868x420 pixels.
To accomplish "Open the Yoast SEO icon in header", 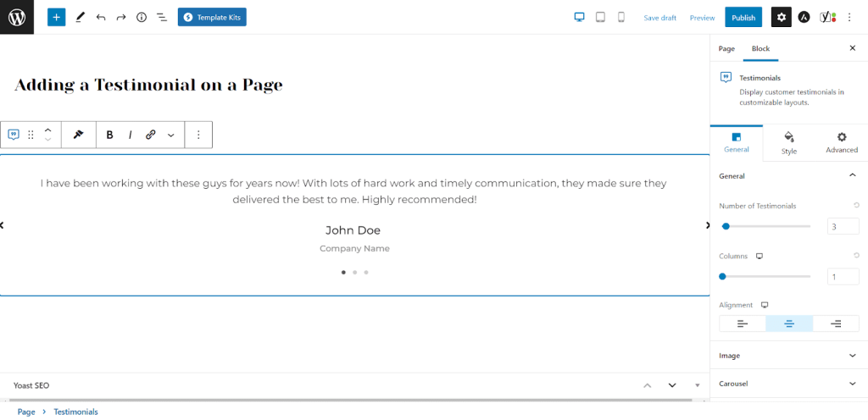I will [827, 17].
